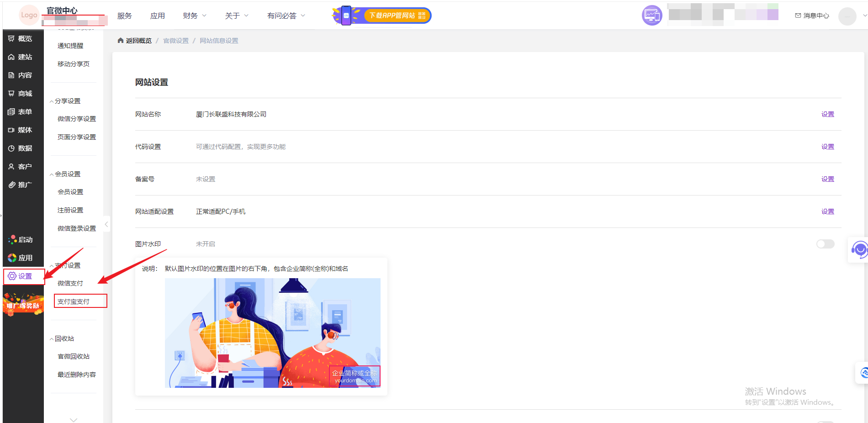868x423 pixels.
Task: Expand the 财务 dropdown in top navigation
Action: (195, 16)
